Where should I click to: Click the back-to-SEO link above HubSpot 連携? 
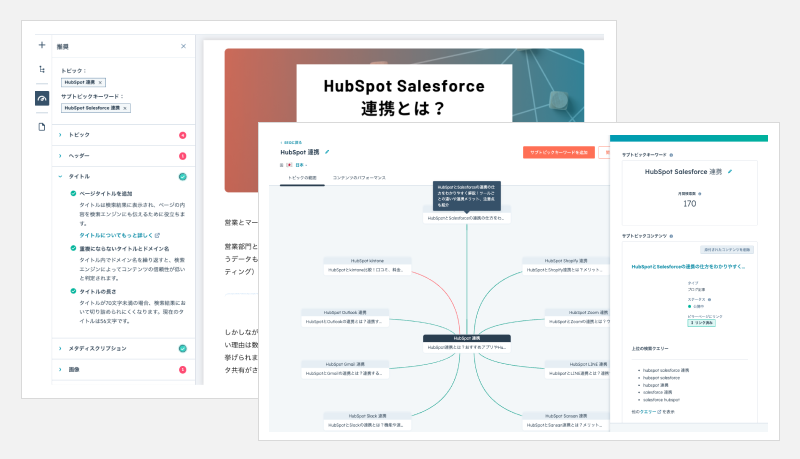(291, 142)
